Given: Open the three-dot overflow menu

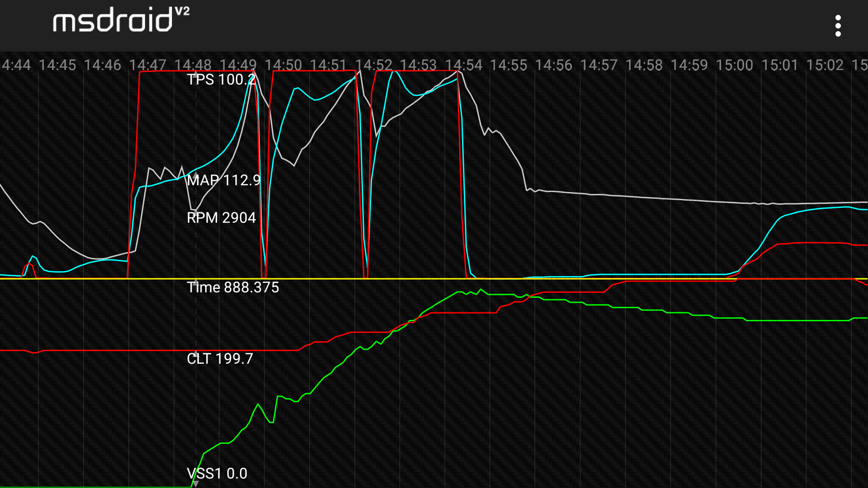Looking at the screenshot, I should 838,26.
